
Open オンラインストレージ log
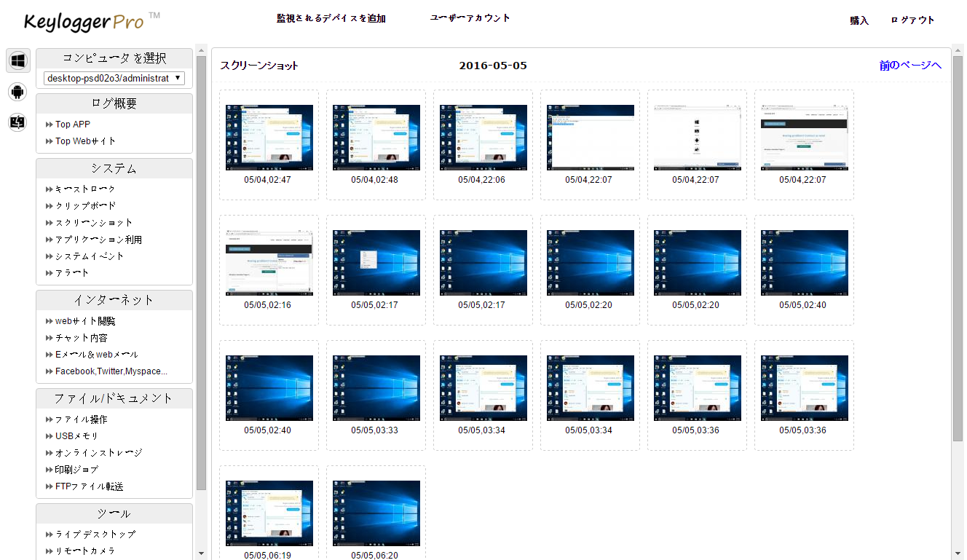click(x=98, y=453)
